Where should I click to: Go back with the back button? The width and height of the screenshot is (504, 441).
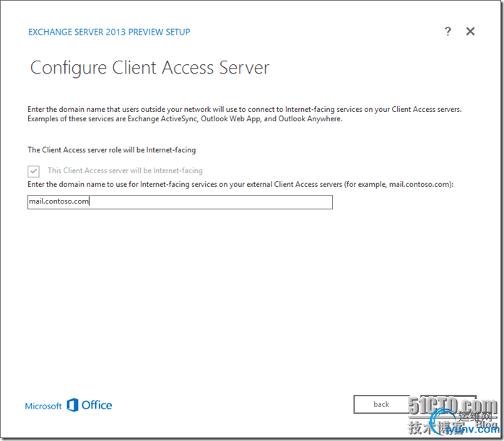tap(381, 404)
